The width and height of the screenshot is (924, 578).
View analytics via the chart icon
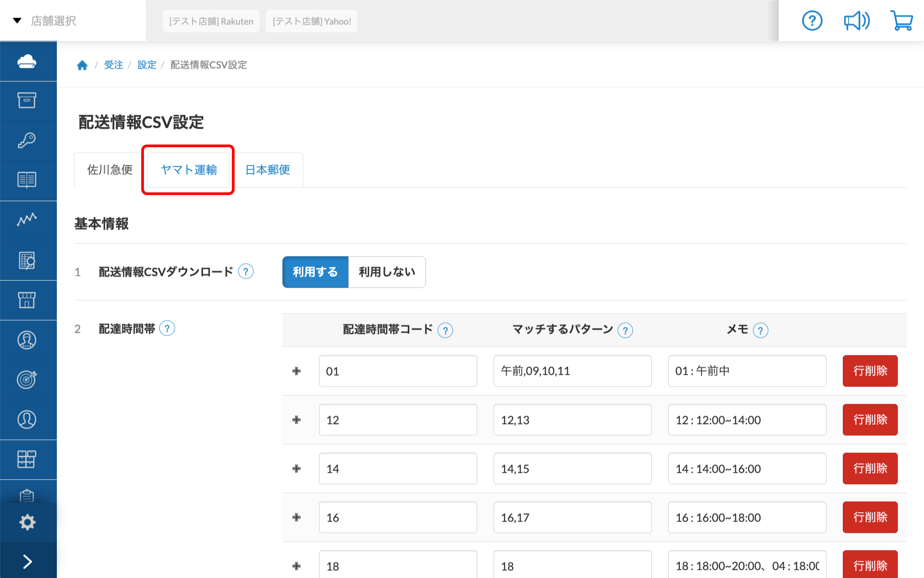[28, 220]
